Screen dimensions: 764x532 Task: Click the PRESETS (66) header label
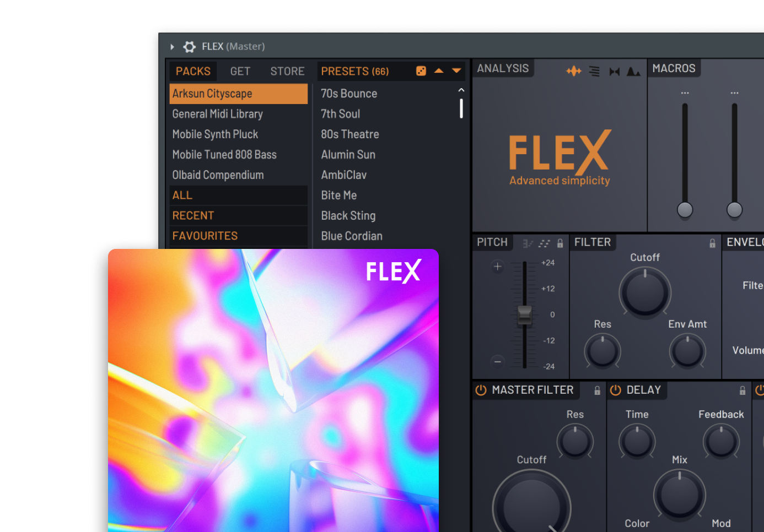[x=355, y=71]
